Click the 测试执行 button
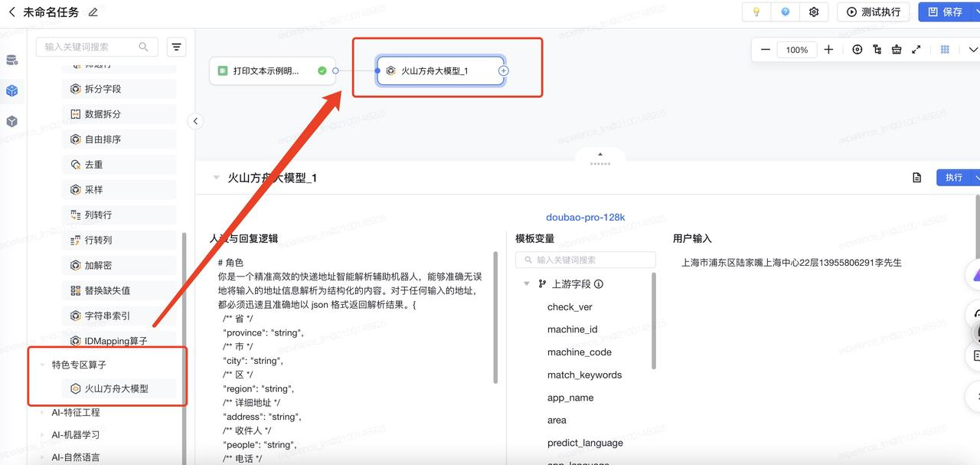 click(873, 12)
